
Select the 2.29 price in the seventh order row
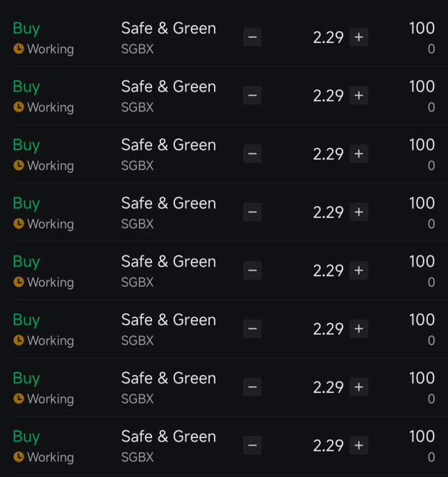pyautogui.click(x=328, y=387)
